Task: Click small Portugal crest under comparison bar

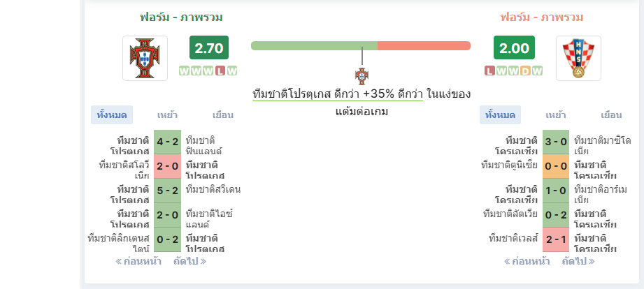Action: pyautogui.click(x=362, y=77)
